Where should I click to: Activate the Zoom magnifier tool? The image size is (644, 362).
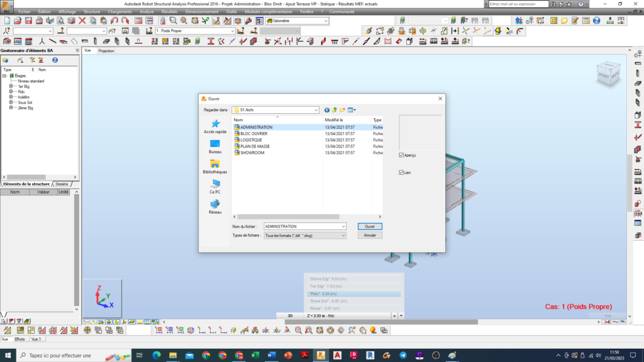pos(172,21)
